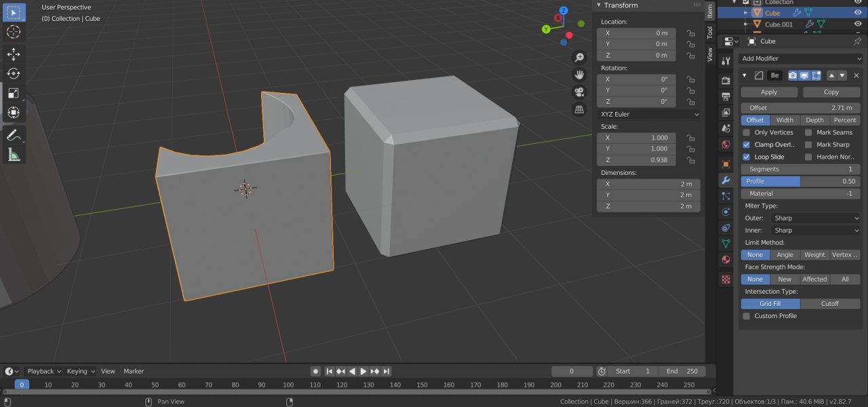Open Modifiers wrench properties tab
This screenshot has width=868, height=407.
[x=726, y=180]
